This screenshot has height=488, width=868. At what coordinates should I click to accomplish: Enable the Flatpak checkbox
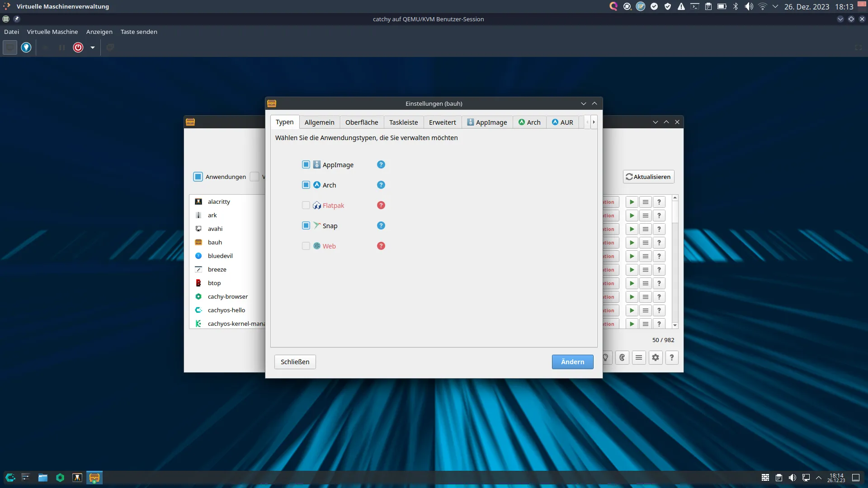pos(306,205)
